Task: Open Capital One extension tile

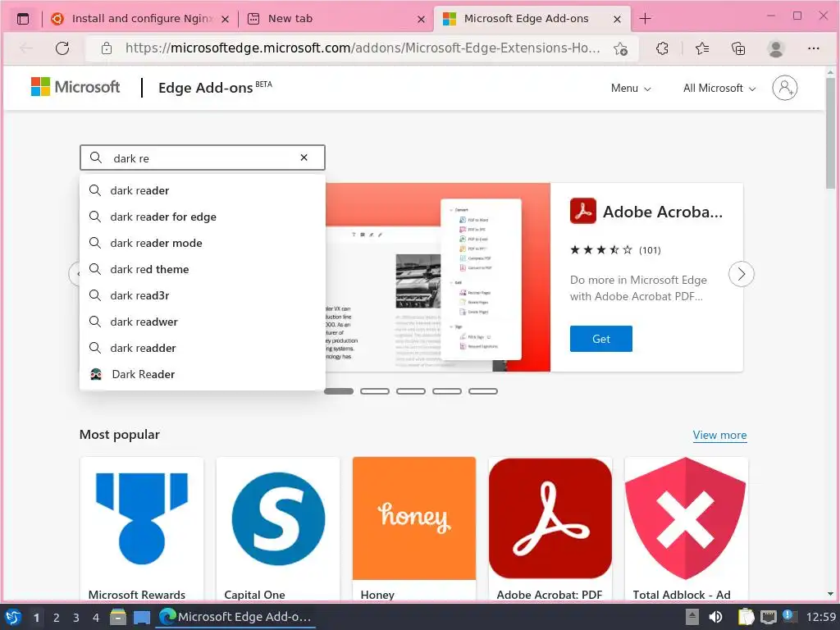Action: pyautogui.click(x=278, y=530)
